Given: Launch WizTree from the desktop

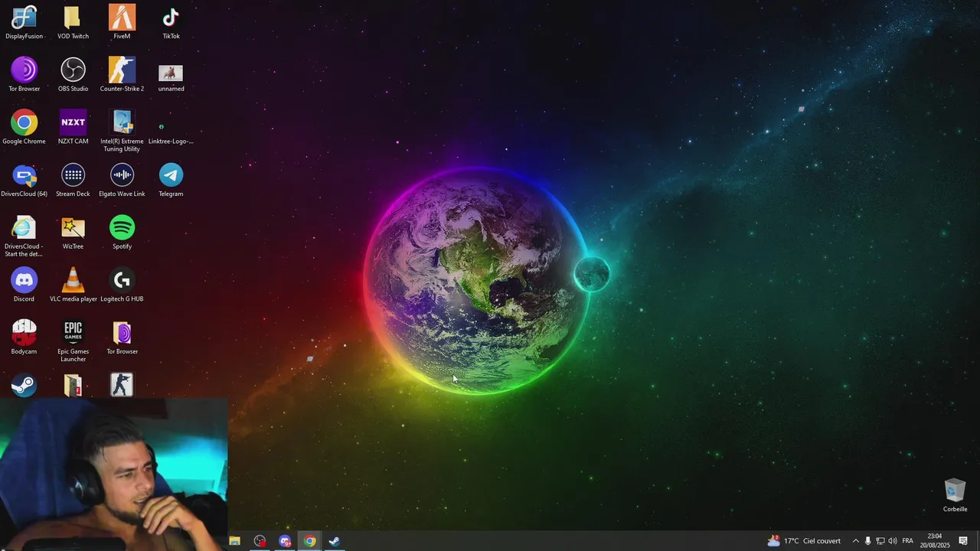Looking at the screenshot, I should [x=73, y=233].
